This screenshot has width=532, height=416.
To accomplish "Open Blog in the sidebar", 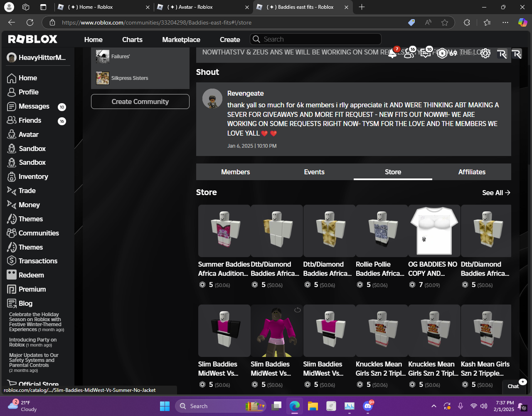I will click(20, 304).
